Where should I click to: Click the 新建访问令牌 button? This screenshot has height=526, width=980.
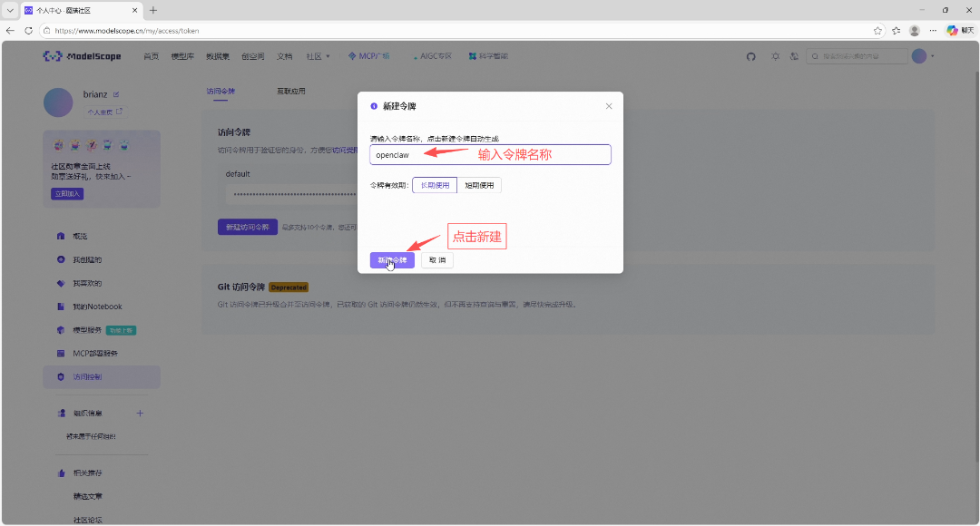(x=248, y=227)
